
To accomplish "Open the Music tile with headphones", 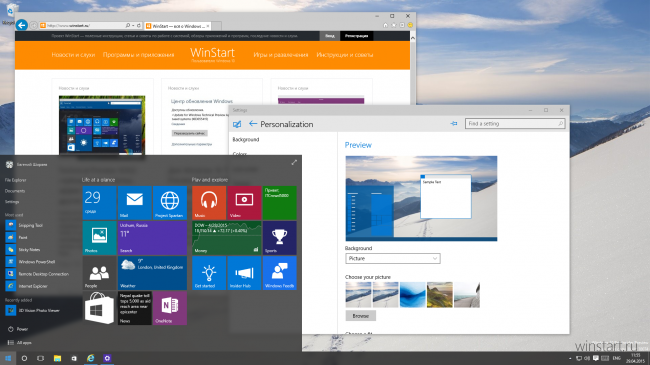I will pyautogui.click(x=209, y=202).
